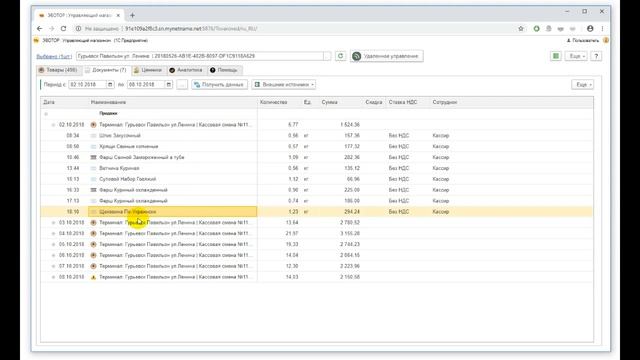Open the Помощь tab

[223, 70]
